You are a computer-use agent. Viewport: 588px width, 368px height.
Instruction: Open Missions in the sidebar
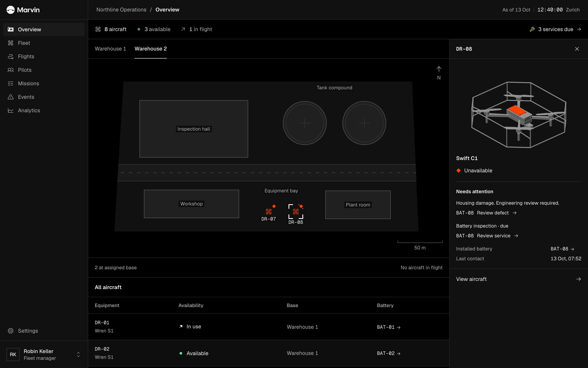(x=44, y=83)
